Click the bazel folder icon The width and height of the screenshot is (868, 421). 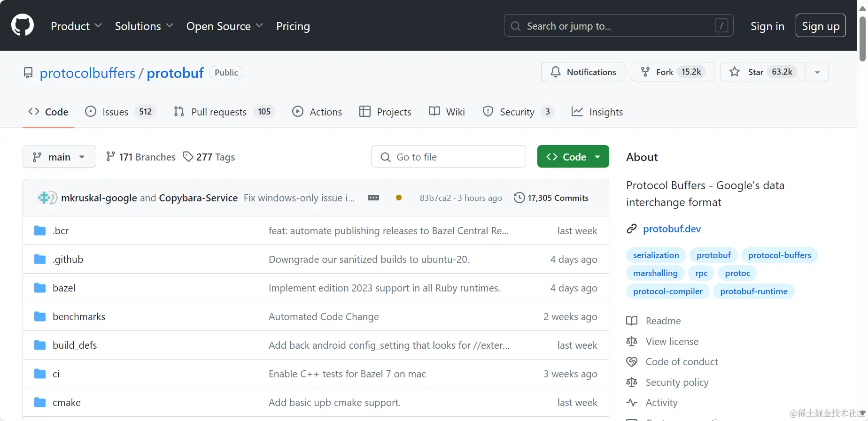pyautogui.click(x=40, y=288)
